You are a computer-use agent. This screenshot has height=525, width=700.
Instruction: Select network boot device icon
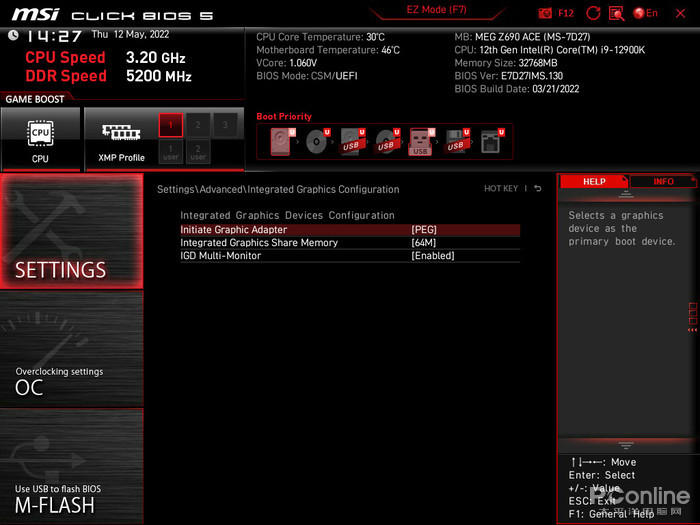pos(492,142)
